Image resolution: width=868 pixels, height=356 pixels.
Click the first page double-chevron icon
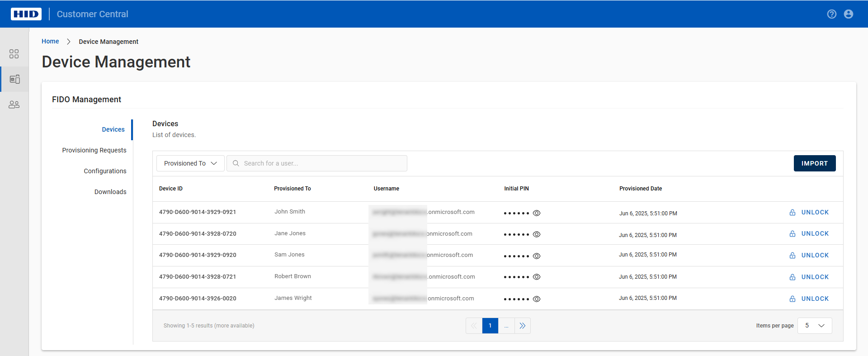click(474, 326)
